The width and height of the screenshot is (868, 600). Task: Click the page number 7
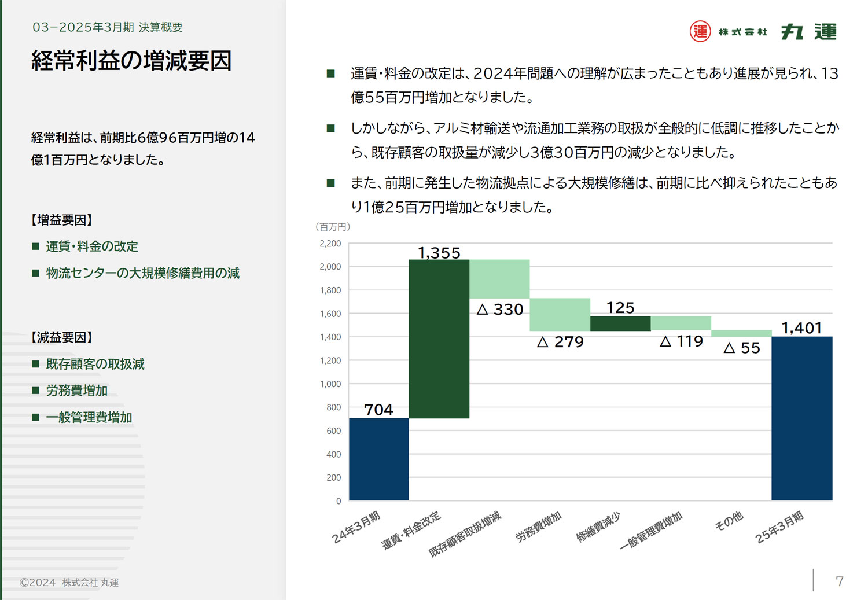click(x=840, y=581)
